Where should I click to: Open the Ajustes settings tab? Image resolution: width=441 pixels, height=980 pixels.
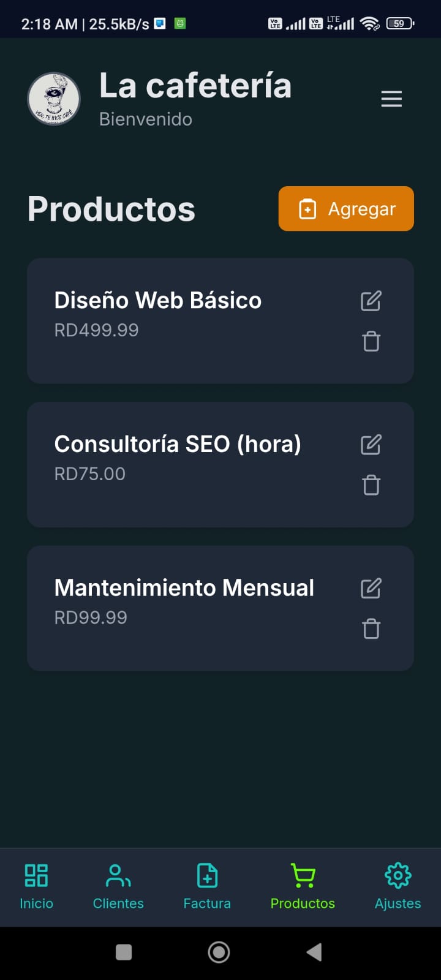398,886
